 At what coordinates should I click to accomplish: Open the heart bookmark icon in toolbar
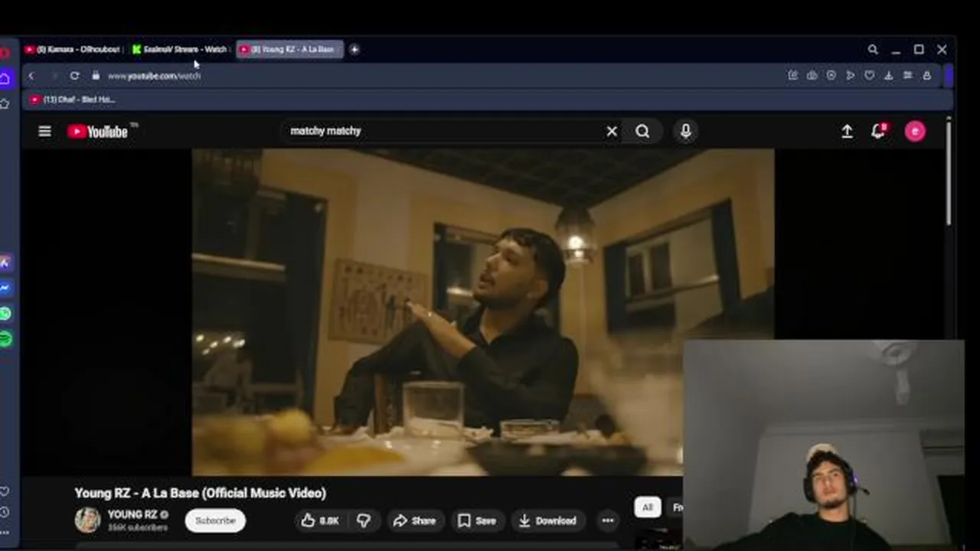[x=869, y=76]
